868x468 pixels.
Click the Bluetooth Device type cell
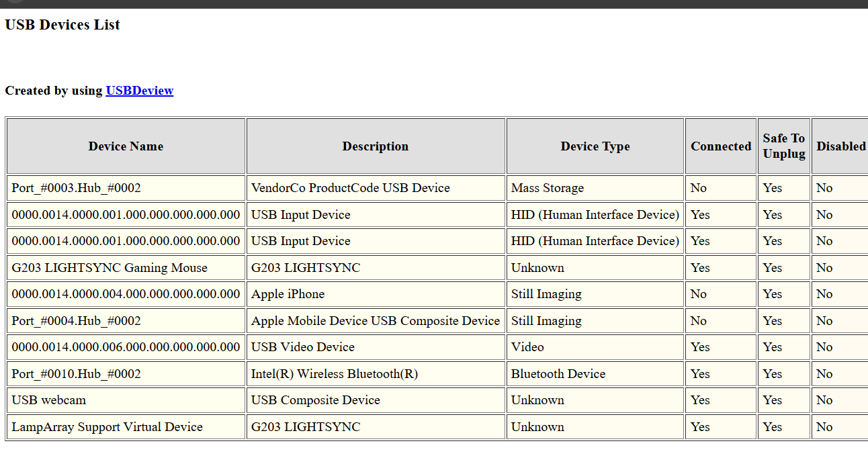click(x=595, y=374)
